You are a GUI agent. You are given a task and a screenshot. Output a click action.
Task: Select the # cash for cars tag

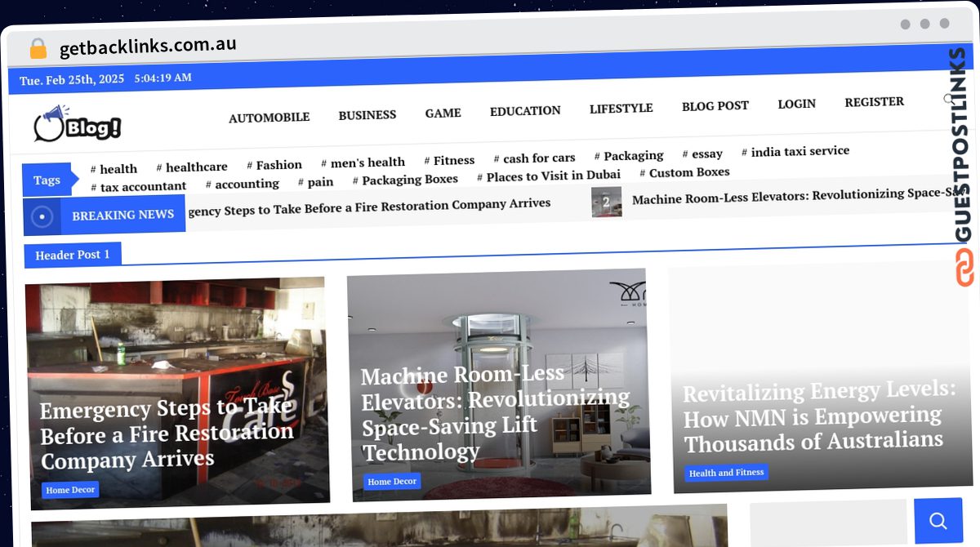click(534, 158)
